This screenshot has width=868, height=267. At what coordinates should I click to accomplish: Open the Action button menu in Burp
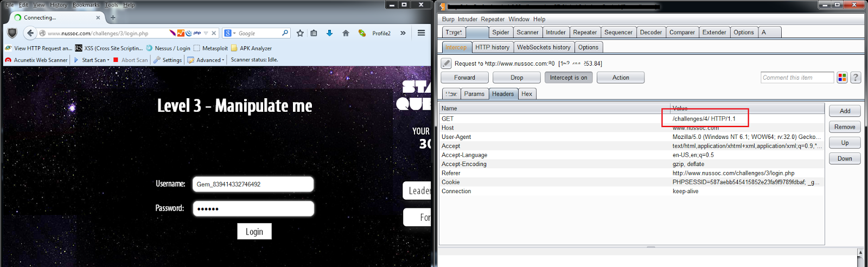coord(621,78)
